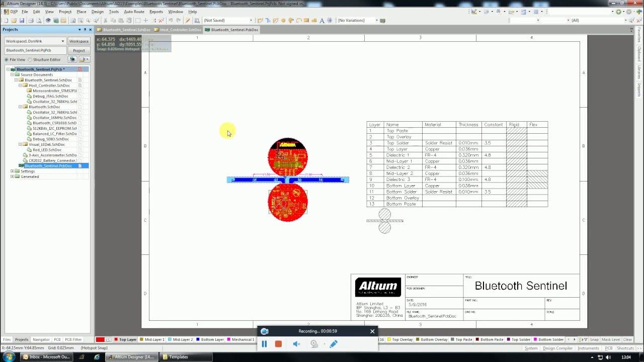Click the place arc icon in toolbar
Screen dimensions: 644x362
tap(299, 21)
